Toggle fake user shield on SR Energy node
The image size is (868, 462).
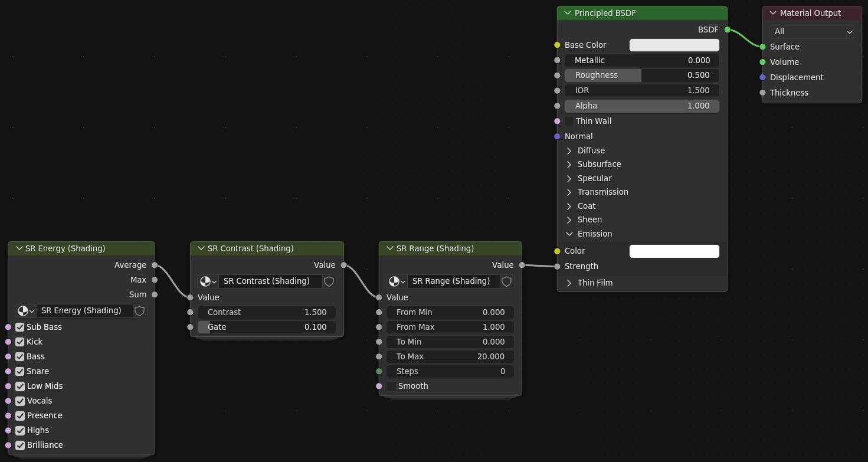point(140,311)
